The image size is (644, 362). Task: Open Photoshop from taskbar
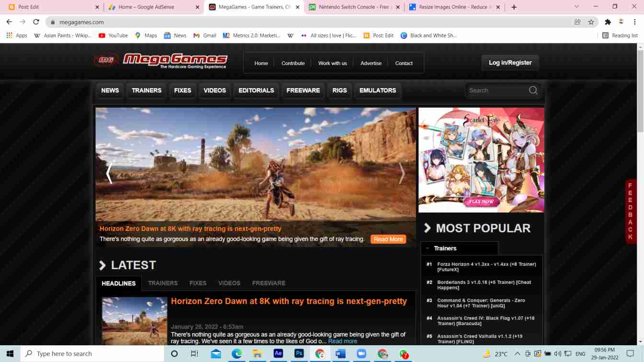(299, 353)
